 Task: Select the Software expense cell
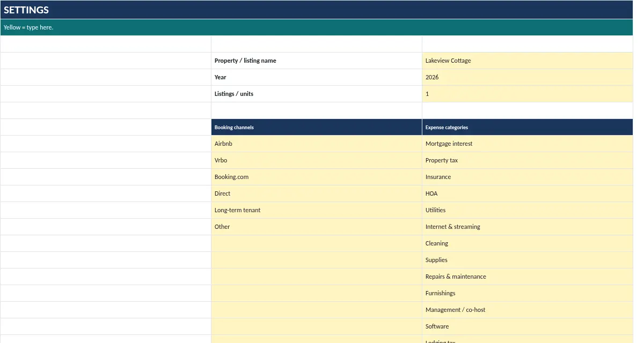(x=528, y=326)
